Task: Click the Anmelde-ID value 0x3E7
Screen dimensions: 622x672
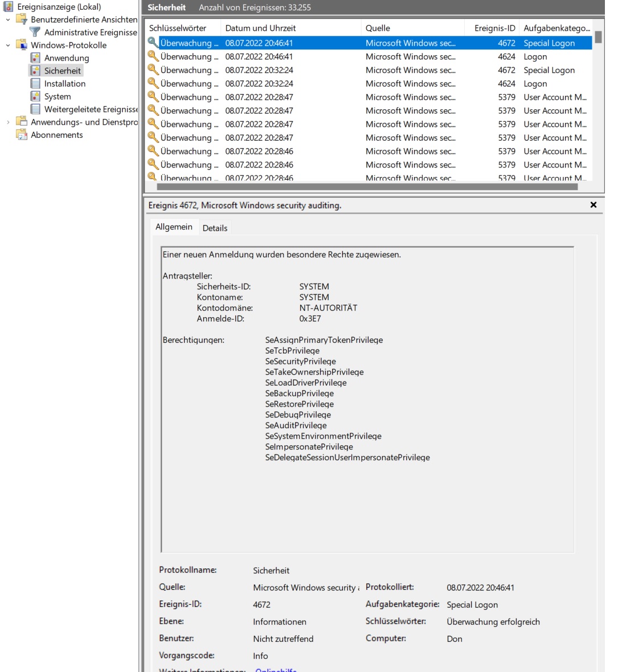Action: click(310, 318)
